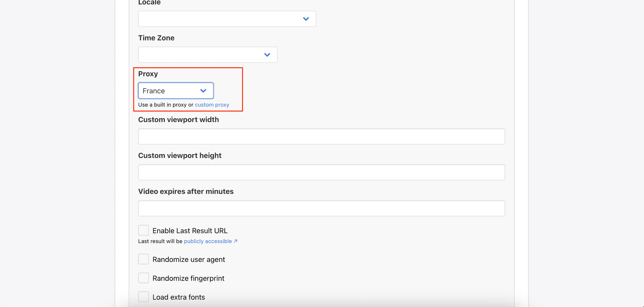Open the custom proxy link
Viewport: 644px width, 307px height.
tap(212, 105)
